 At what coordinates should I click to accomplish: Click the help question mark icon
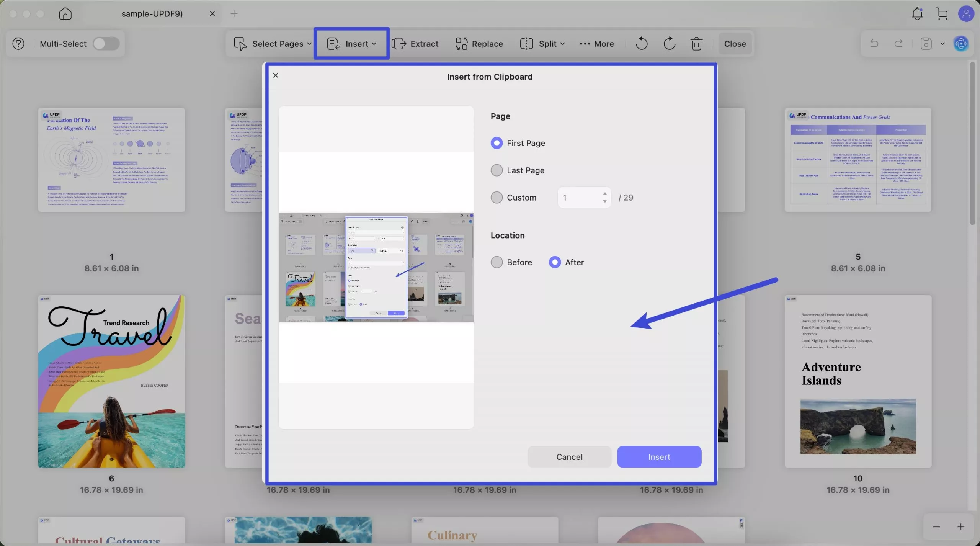(x=18, y=44)
